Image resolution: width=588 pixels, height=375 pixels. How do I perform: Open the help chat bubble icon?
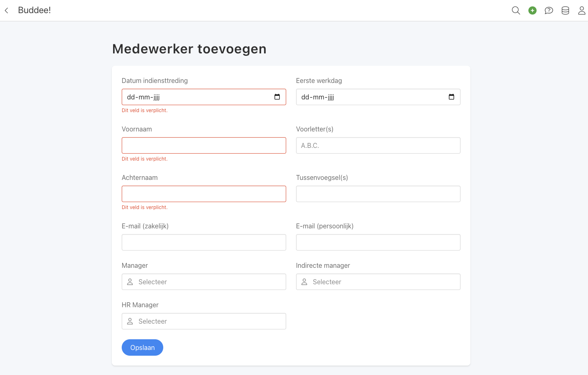[549, 10]
